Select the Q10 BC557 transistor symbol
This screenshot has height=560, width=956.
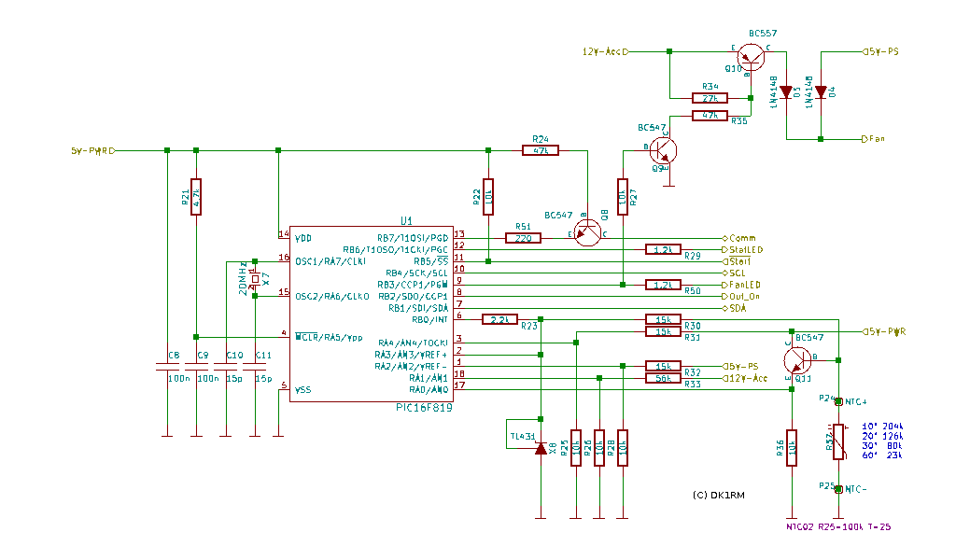[750, 53]
